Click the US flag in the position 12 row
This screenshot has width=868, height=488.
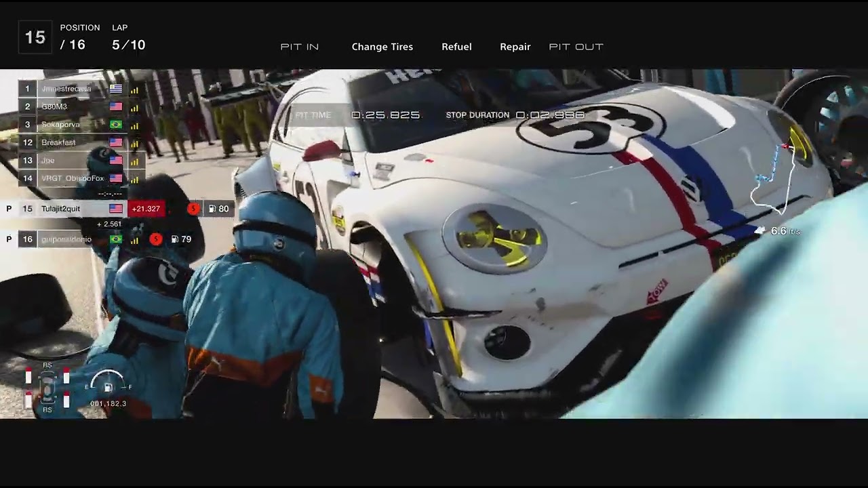click(116, 142)
